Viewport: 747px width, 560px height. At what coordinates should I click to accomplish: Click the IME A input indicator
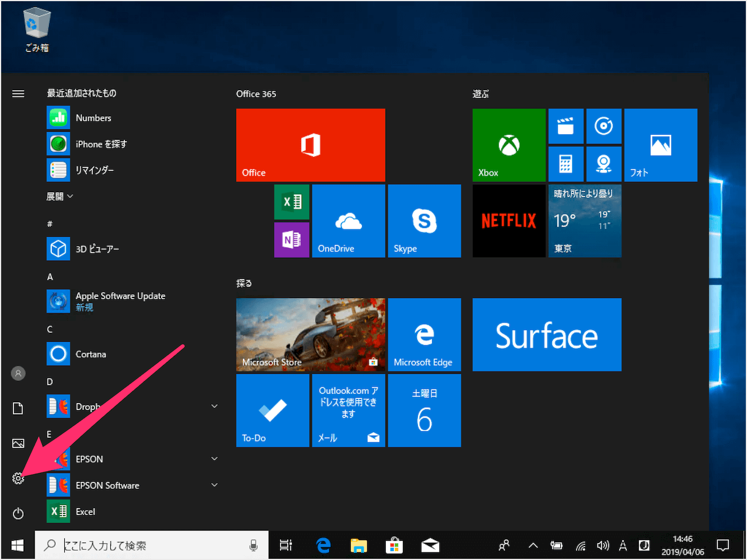tap(623, 545)
